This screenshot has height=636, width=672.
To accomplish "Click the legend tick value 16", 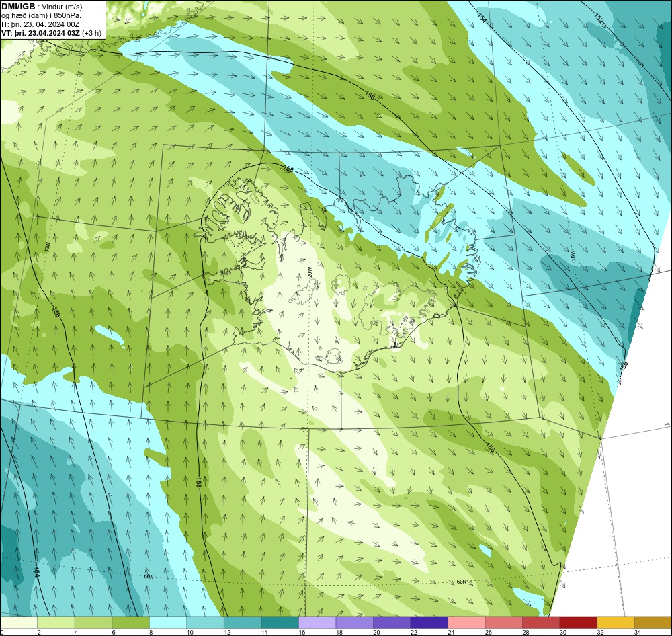I will click(x=302, y=632).
